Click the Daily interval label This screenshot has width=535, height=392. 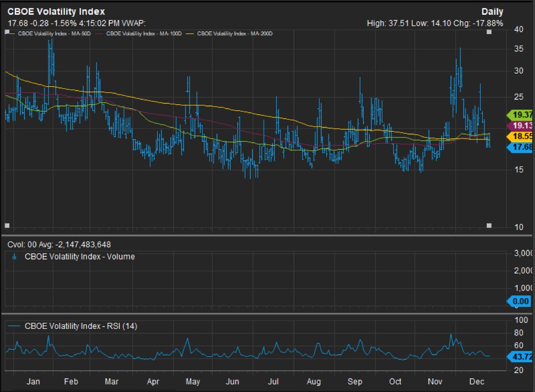(x=492, y=12)
